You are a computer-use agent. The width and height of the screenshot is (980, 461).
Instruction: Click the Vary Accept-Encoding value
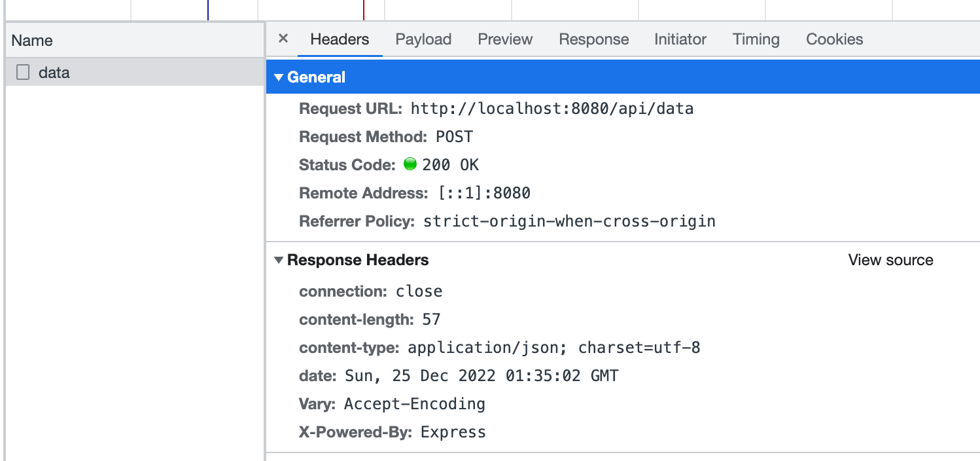[x=415, y=404]
